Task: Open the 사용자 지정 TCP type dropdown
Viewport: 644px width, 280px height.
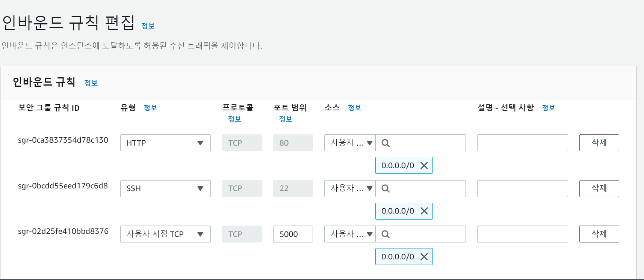Action: pyautogui.click(x=165, y=234)
